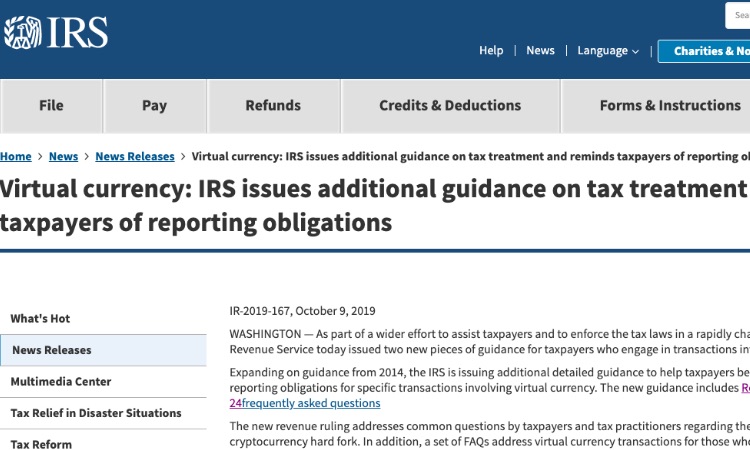Image resolution: width=750 pixels, height=450 pixels.
Task: Click the IRS logo
Action: click(56, 33)
